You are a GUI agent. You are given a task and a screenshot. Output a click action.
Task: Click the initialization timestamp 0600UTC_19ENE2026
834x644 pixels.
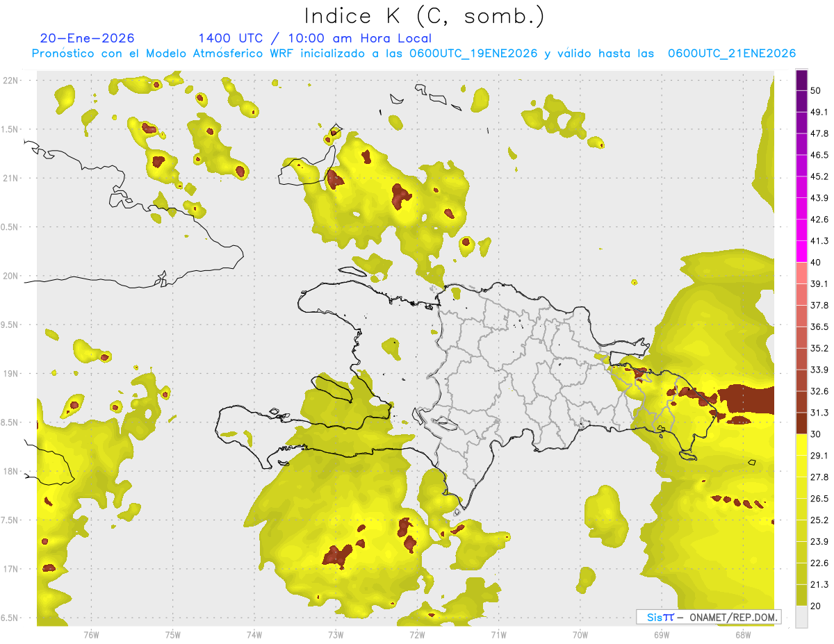[x=473, y=53]
